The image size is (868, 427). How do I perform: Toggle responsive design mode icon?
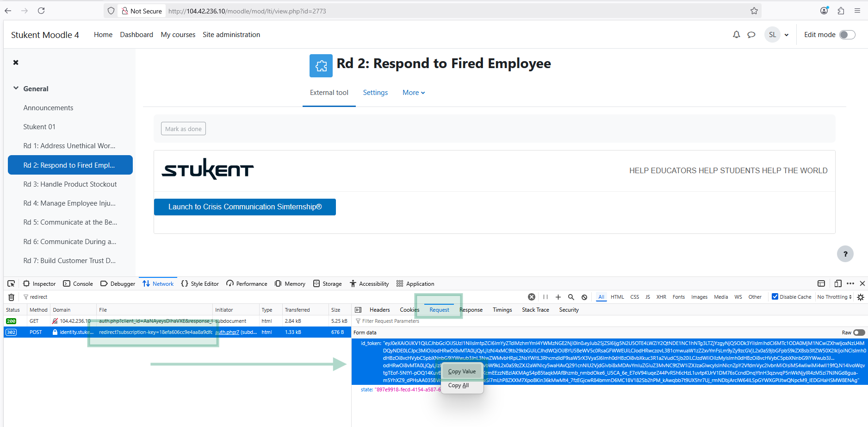(x=838, y=284)
